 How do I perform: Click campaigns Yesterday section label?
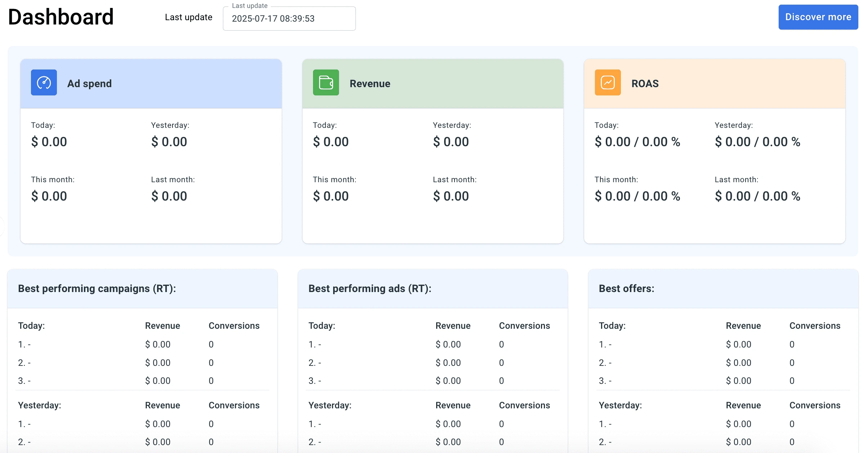[40, 405]
